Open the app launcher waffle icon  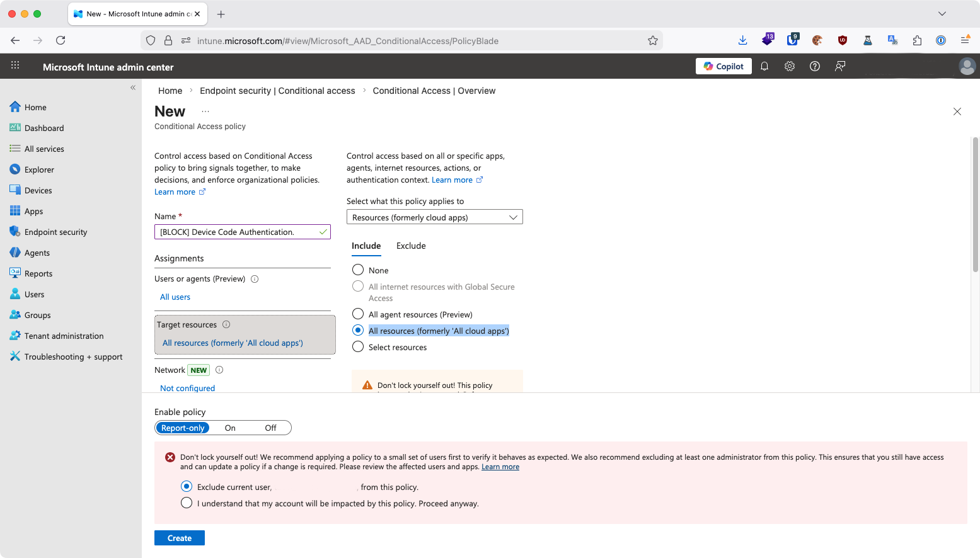coord(15,65)
